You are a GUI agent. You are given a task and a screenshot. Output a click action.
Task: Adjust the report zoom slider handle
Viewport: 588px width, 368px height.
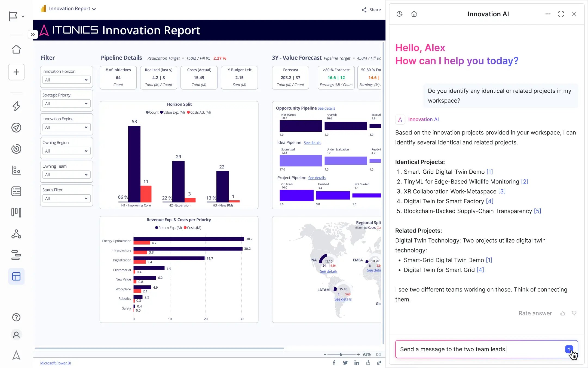(341, 354)
